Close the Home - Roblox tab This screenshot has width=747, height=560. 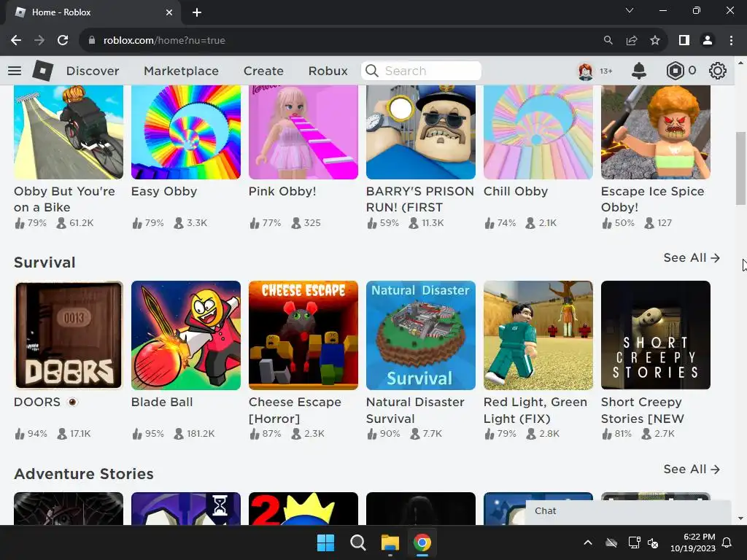click(169, 12)
